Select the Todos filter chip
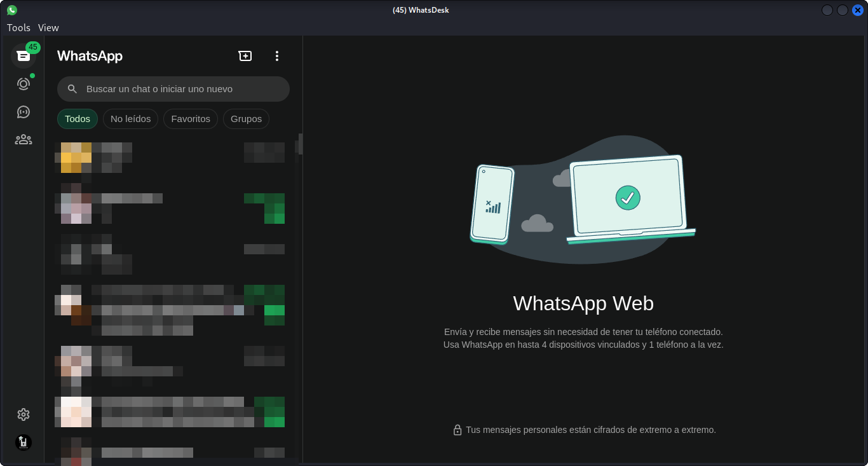 click(x=78, y=119)
